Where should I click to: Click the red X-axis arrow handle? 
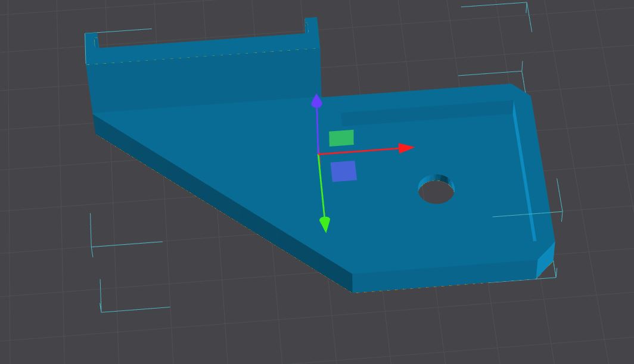point(406,147)
